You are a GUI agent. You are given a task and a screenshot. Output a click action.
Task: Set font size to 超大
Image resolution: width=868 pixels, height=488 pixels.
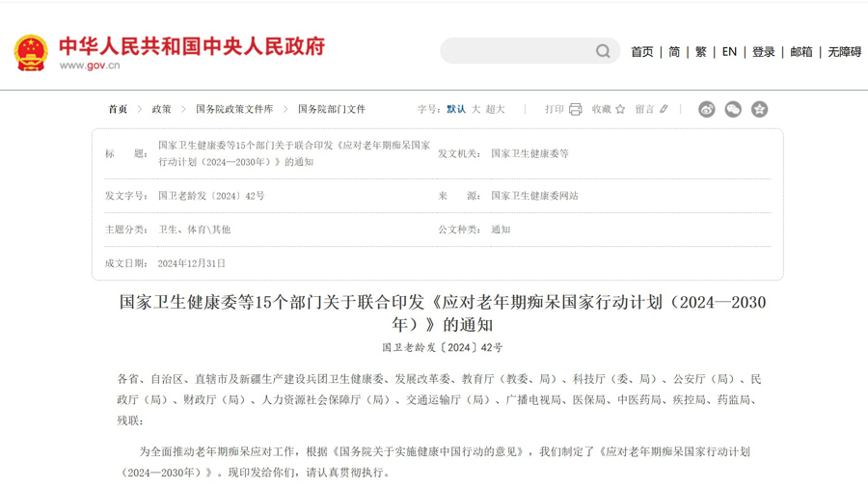pos(496,109)
